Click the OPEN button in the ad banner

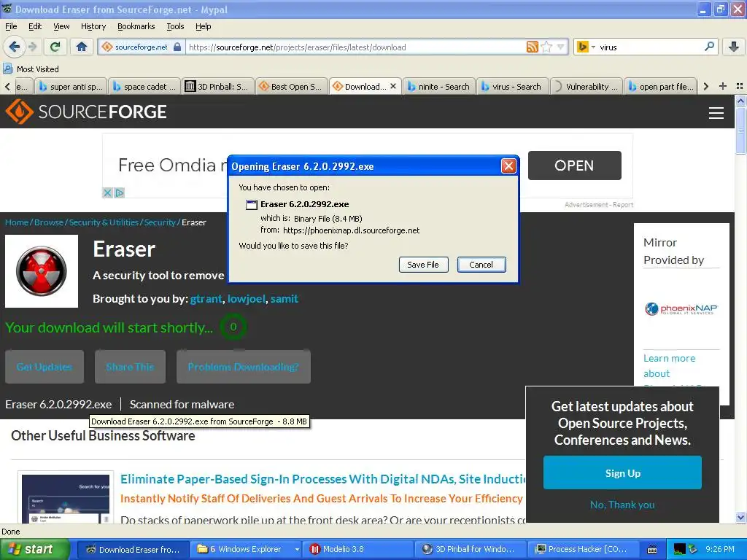coord(575,166)
